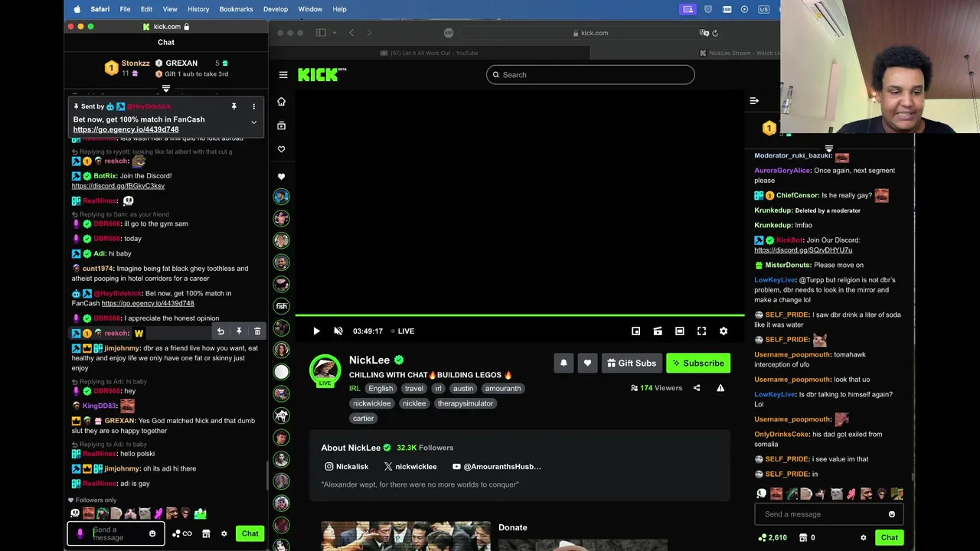Expand the popout chat leaderboard
The height and width of the screenshot is (551, 980).
166,89
